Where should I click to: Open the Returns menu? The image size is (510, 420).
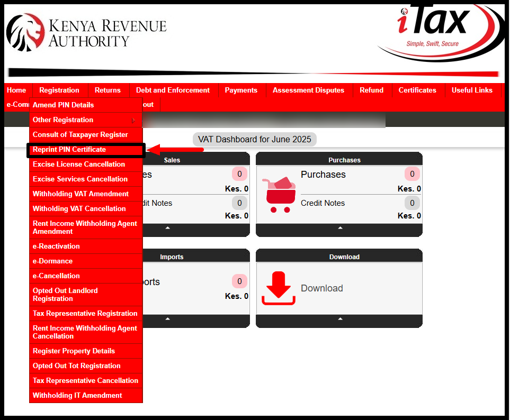click(x=108, y=90)
